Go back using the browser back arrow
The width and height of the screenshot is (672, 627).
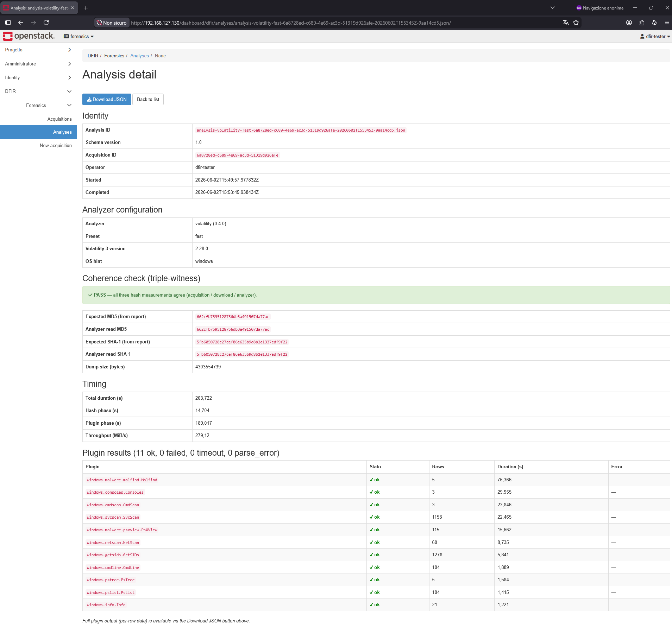pyautogui.click(x=21, y=23)
